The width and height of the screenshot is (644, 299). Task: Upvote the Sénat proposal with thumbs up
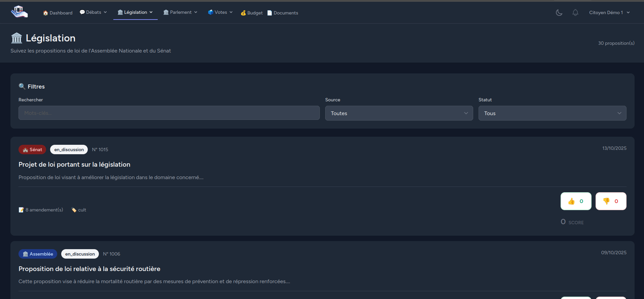576,201
